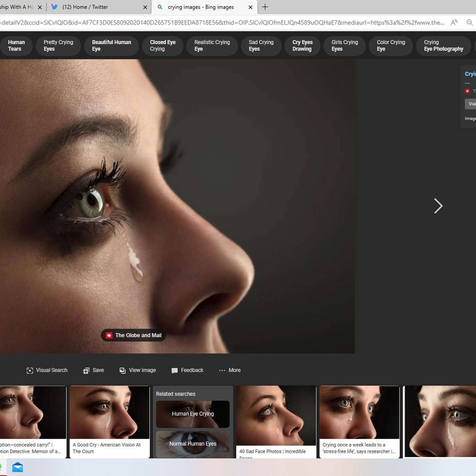The height and width of the screenshot is (476, 476).
Task: Go to next image with right chevron
Action: pos(438,206)
